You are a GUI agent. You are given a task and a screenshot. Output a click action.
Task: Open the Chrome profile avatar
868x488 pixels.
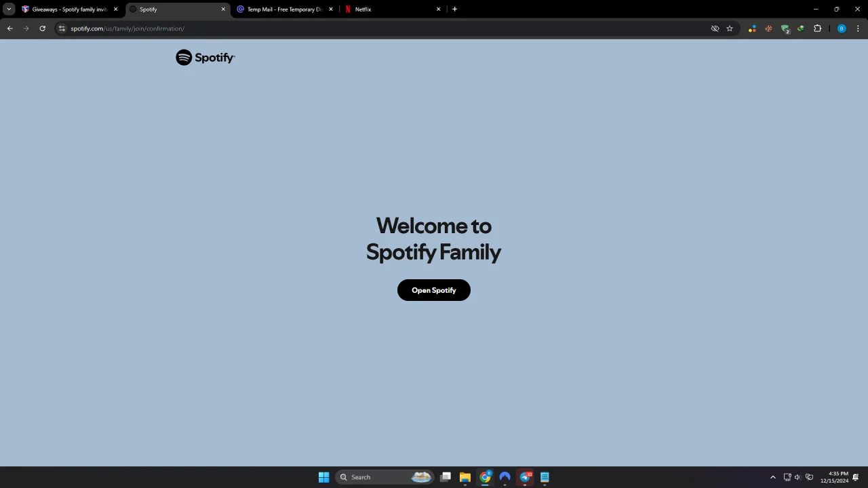(x=842, y=28)
